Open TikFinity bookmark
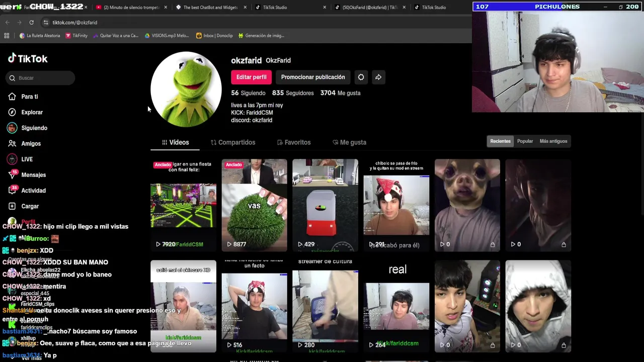Screen dimensions: 644x362 pos(76,36)
